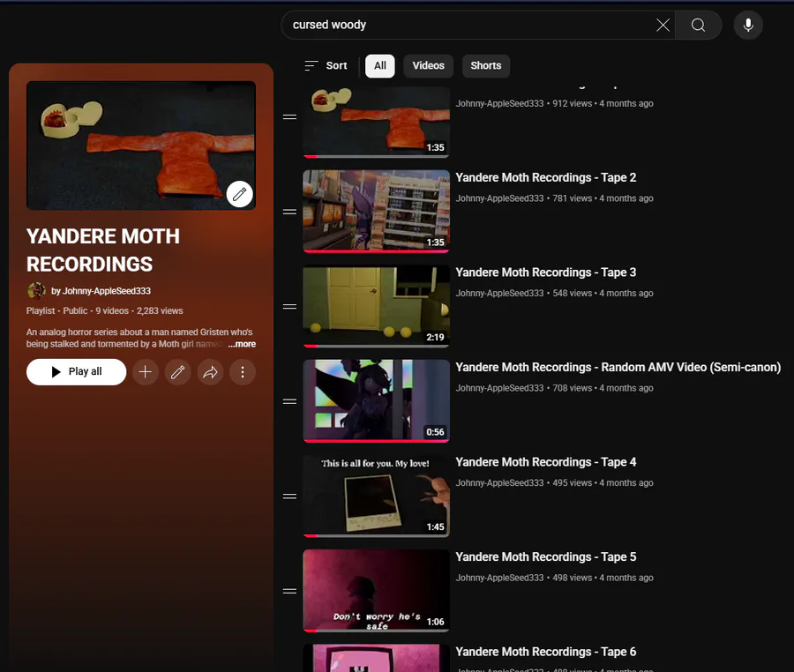Click '781 views • 4 months ago' text

pos(603,198)
